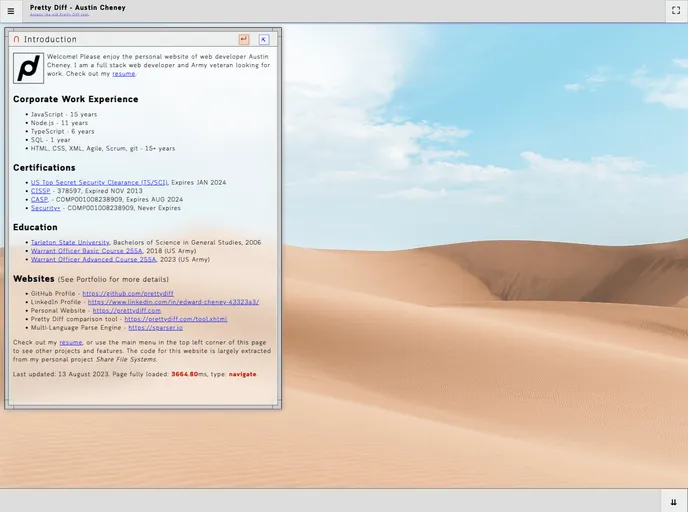Open the CISSP certification link

(x=40, y=191)
